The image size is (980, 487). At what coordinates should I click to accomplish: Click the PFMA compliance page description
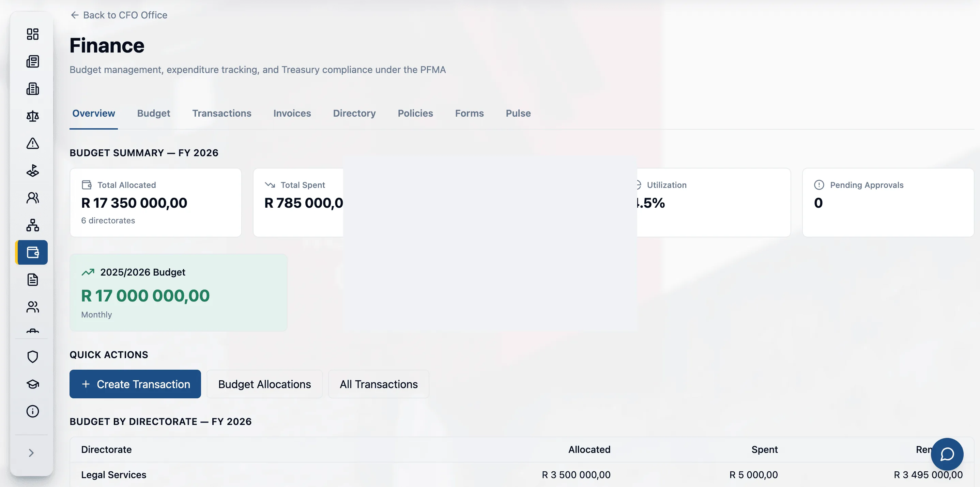click(258, 70)
